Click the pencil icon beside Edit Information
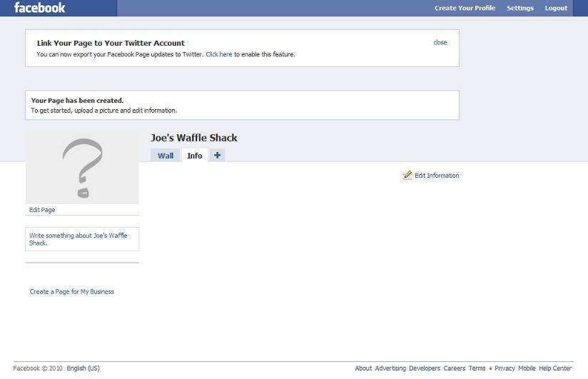 point(407,175)
